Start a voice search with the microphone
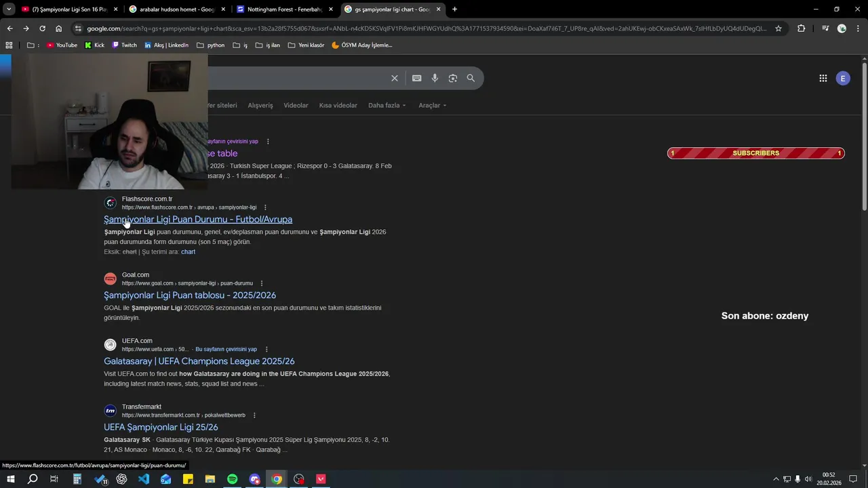Viewport: 868px width, 488px height. pyautogui.click(x=435, y=78)
